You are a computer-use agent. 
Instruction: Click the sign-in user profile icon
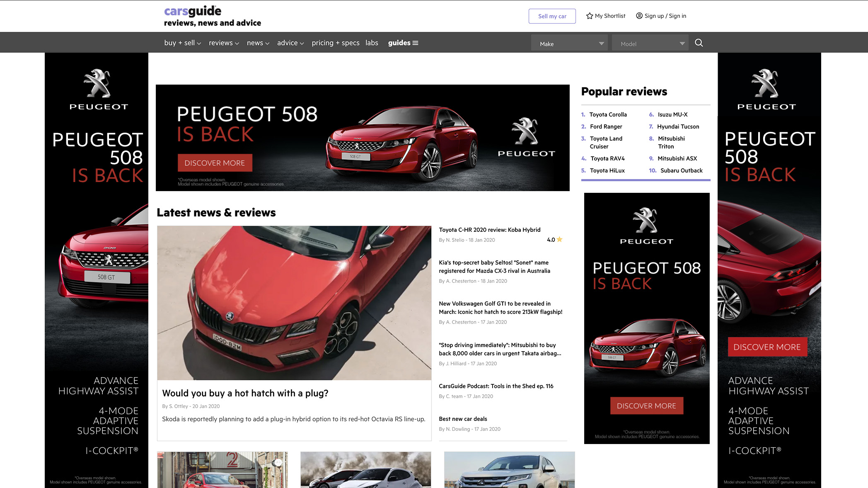(639, 16)
